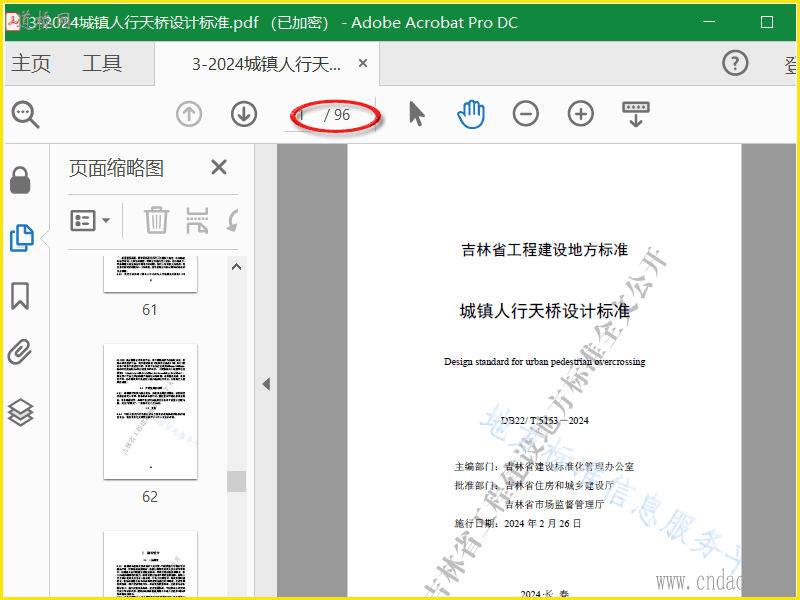
Task: Switch to the 工具 tab
Action: coord(102,64)
